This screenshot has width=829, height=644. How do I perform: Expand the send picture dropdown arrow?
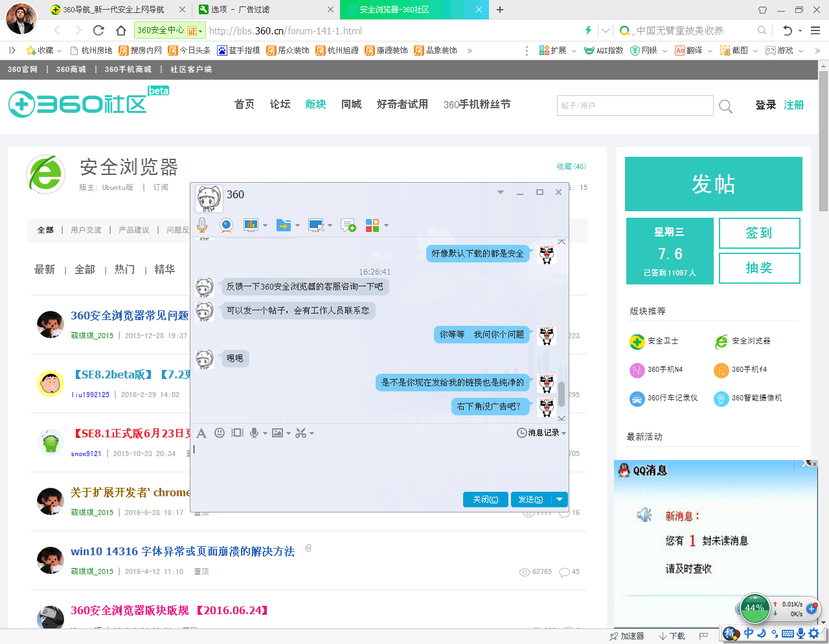(x=288, y=433)
